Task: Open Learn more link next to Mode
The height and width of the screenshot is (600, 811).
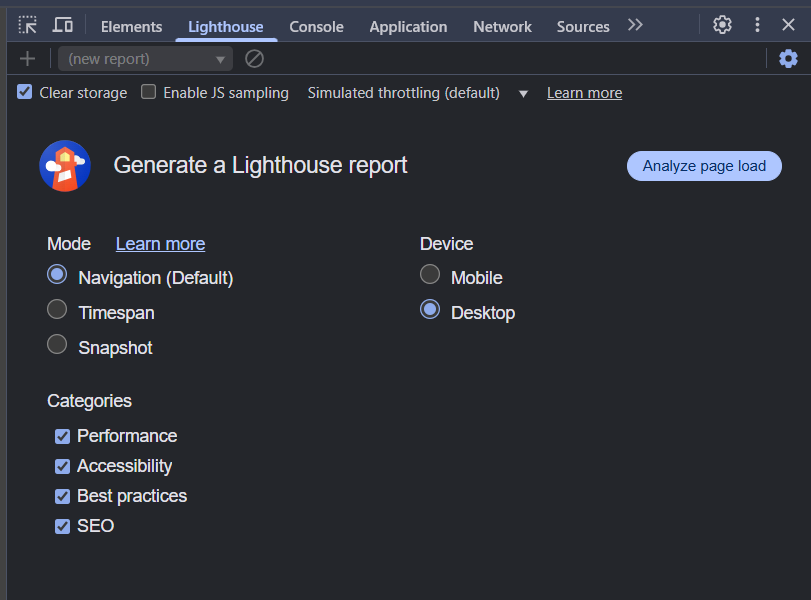Action: pos(160,244)
